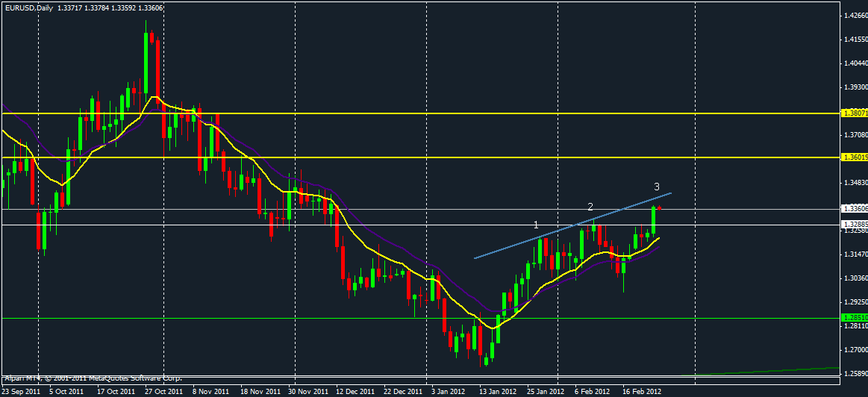
Task: Click the 1.25890 price axis label
Action: 855,374
